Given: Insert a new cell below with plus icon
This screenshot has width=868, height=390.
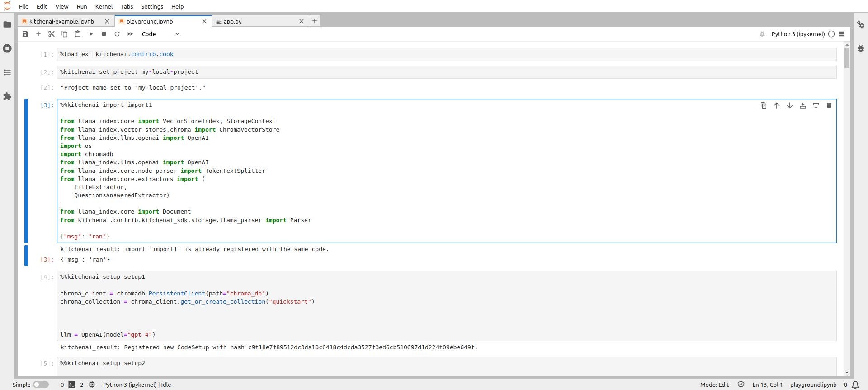Looking at the screenshot, I should [x=38, y=34].
